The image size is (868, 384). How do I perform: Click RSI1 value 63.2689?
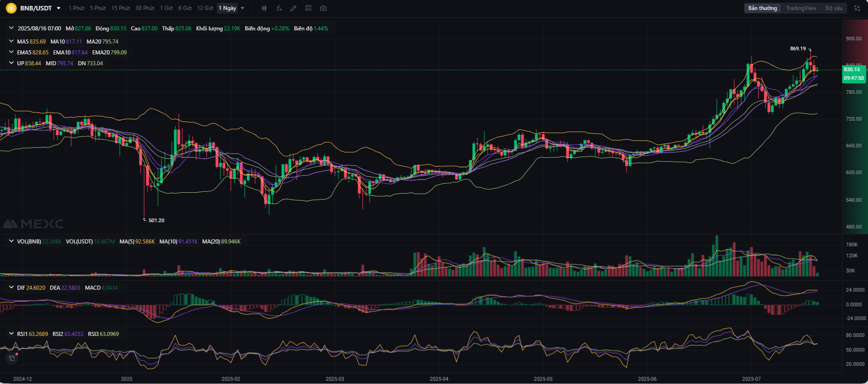[x=39, y=334]
